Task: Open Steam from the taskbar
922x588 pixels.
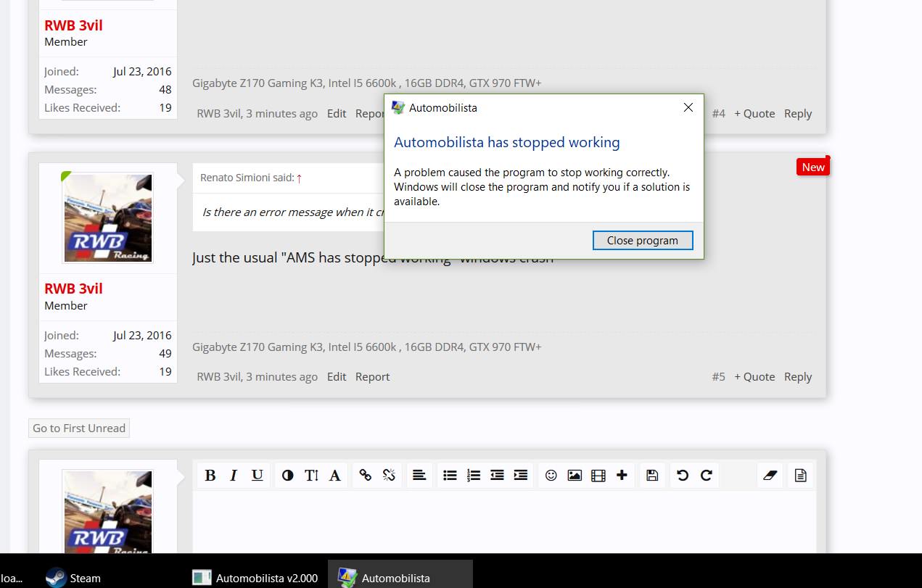Action: [73, 578]
